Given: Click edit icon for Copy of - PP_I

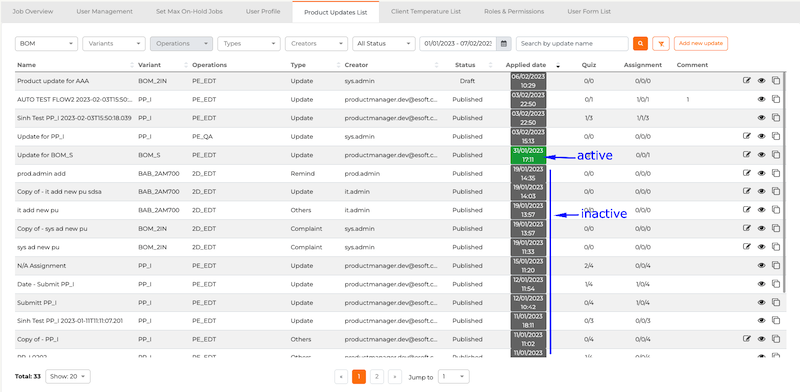Looking at the screenshot, I should click(x=746, y=338).
